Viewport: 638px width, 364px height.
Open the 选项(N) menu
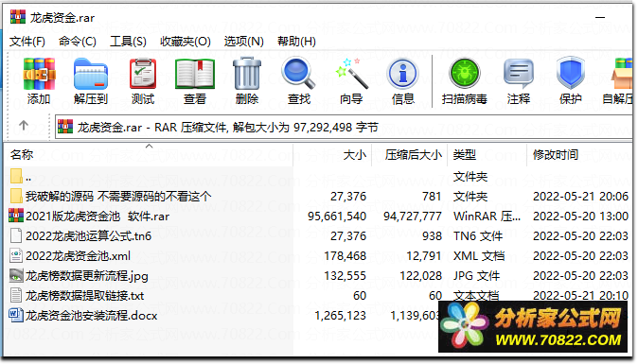pos(243,42)
